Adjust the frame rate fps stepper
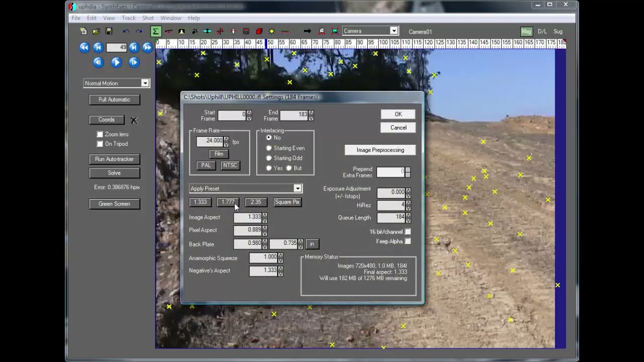 tap(226, 141)
